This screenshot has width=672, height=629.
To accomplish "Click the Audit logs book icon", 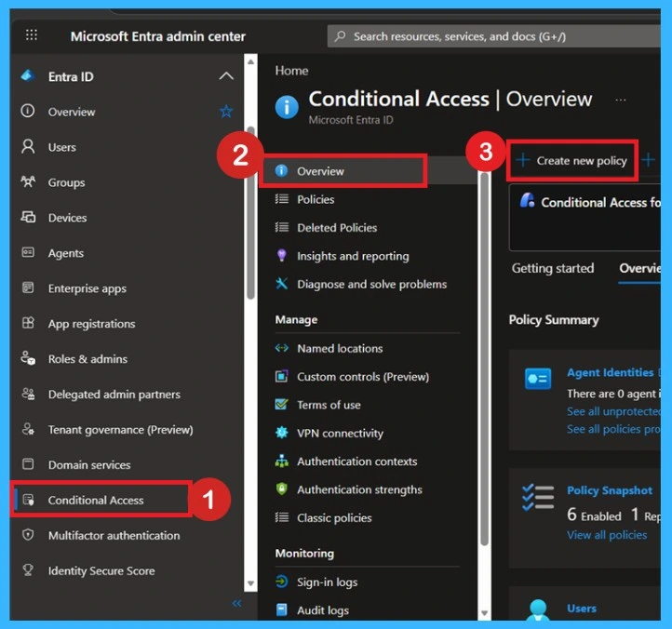I will click(x=282, y=609).
